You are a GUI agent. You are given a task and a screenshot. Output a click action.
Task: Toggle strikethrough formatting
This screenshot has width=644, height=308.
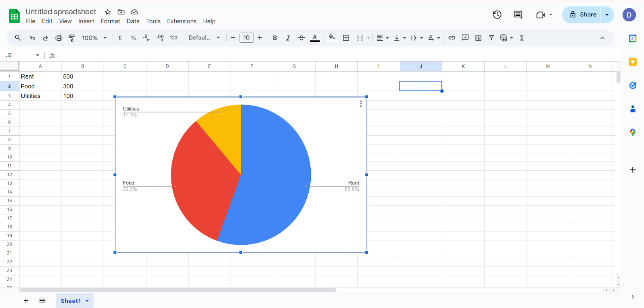pos(301,38)
